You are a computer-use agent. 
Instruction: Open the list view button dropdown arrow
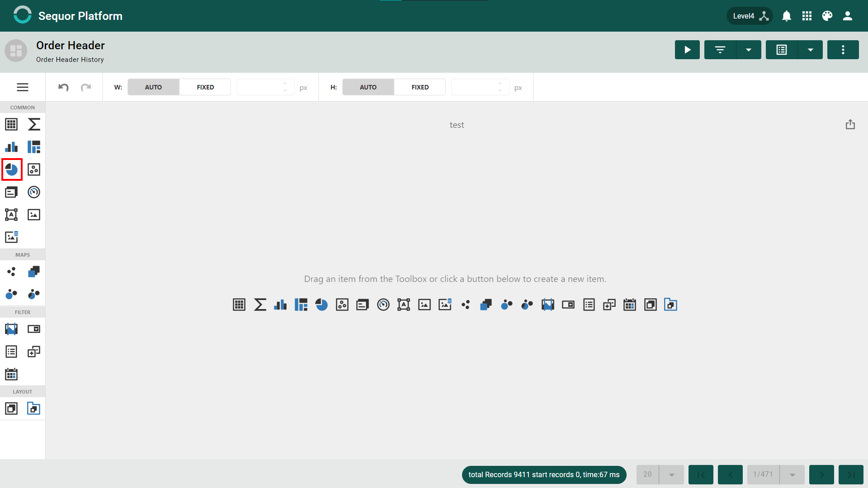point(811,50)
